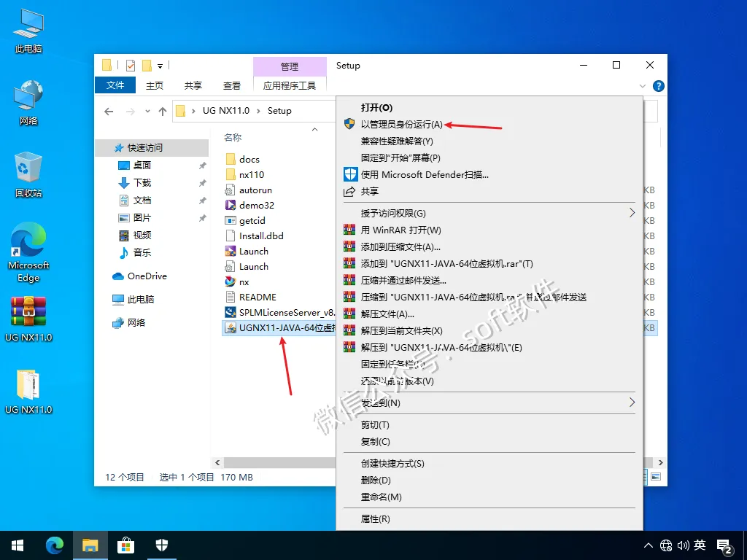Select the 回收站 recycle bin icon
The image size is (747, 560).
click(28, 175)
